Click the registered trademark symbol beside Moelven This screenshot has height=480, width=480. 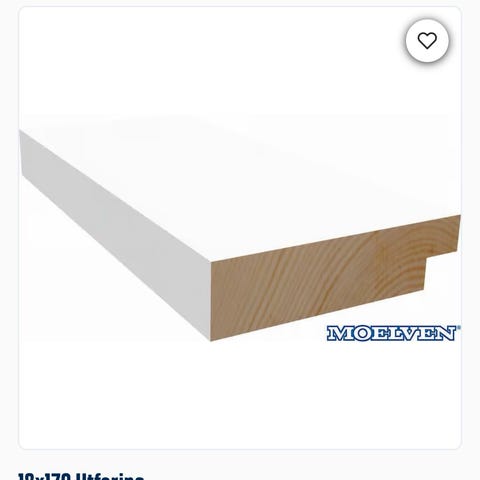(x=459, y=328)
